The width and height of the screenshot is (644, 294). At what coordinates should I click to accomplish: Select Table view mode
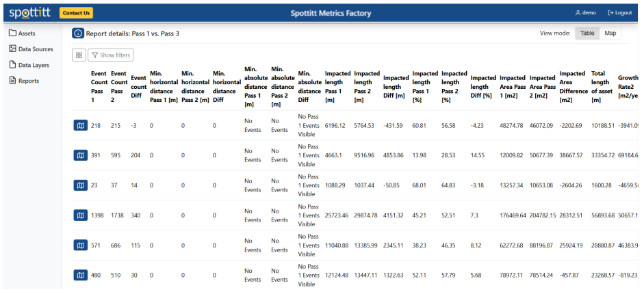(x=587, y=33)
